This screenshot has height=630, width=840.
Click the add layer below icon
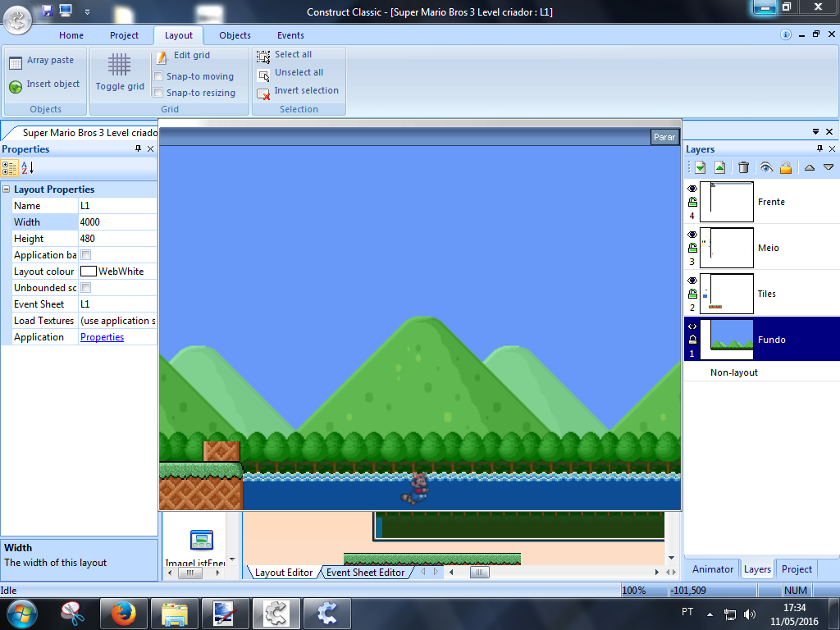701,167
